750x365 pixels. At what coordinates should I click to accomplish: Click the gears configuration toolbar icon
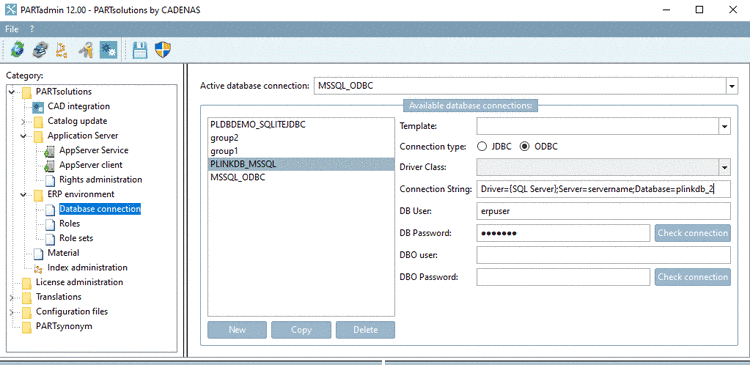click(x=109, y=49)
